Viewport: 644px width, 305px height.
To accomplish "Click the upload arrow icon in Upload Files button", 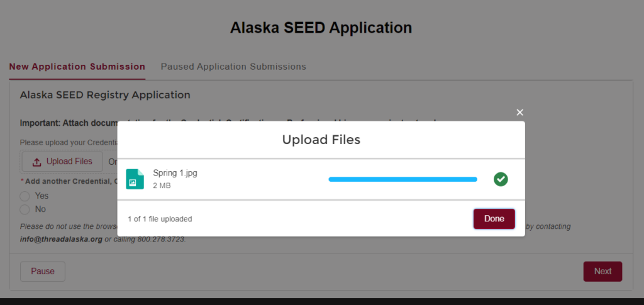I will pos(37,162).
